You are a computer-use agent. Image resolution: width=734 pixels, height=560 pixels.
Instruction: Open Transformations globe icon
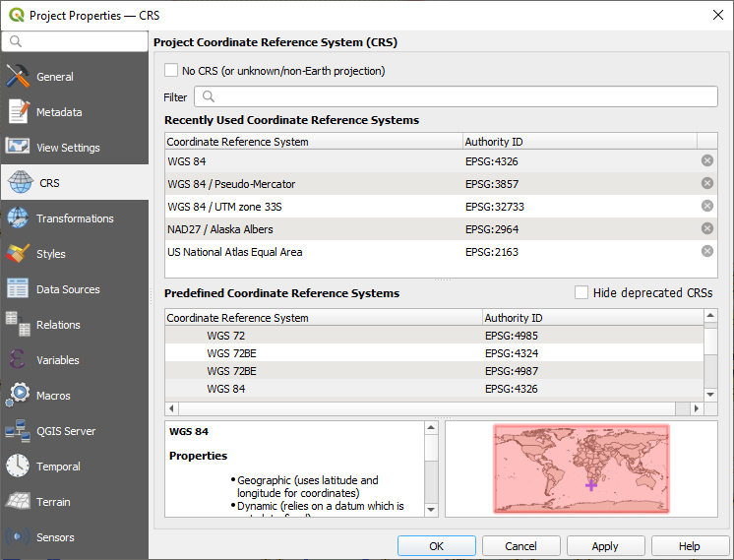[18, 218]
